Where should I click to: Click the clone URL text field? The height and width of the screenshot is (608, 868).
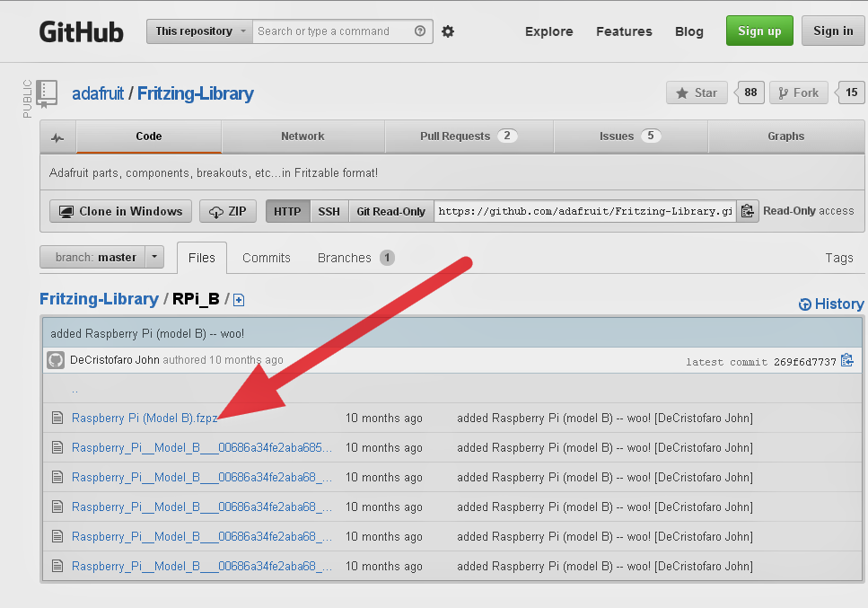pyautogui.click(x=585, y=212)
